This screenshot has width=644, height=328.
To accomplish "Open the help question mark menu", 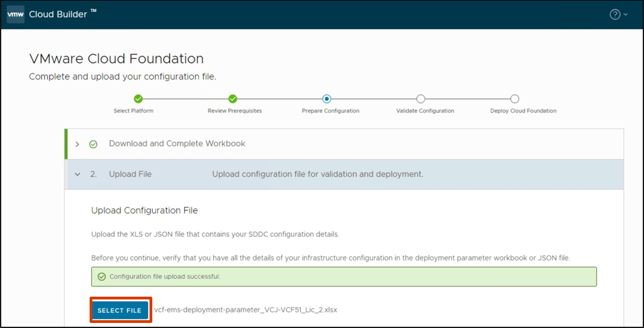I will [x=614, y=15].
